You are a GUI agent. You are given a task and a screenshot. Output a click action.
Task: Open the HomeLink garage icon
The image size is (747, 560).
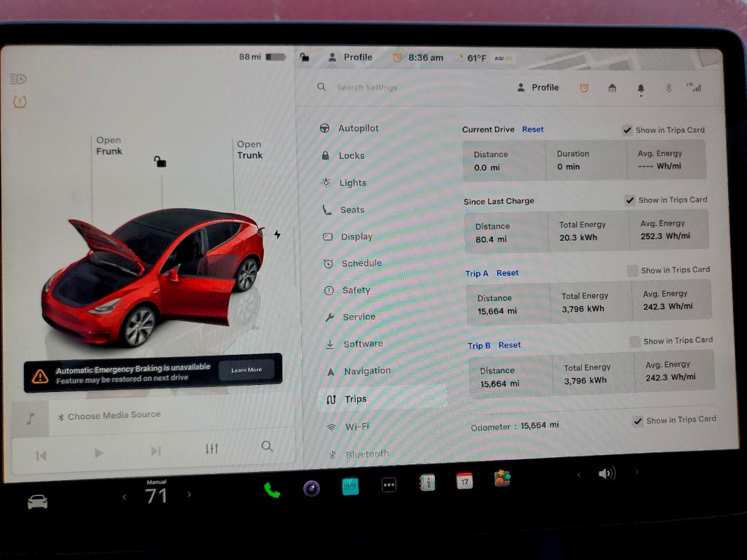[612, 88]
